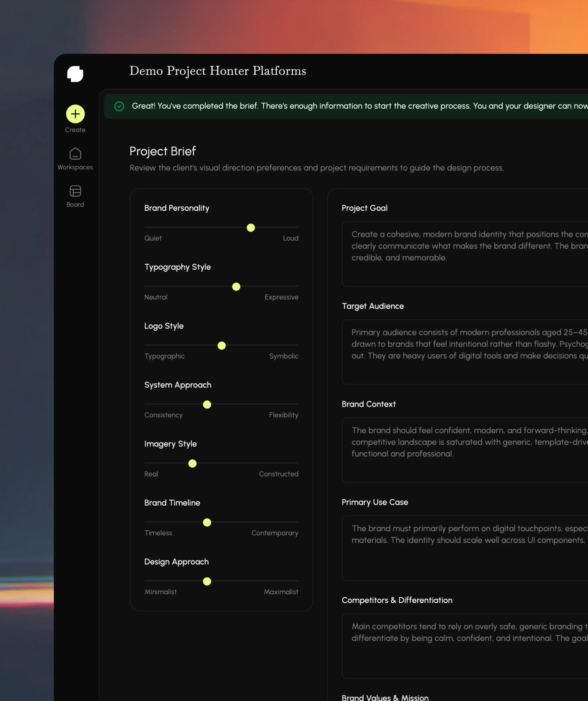Click the Brand Personality slider handle
Viewport: 588px width, 701px height.
[x=251, y=228]
